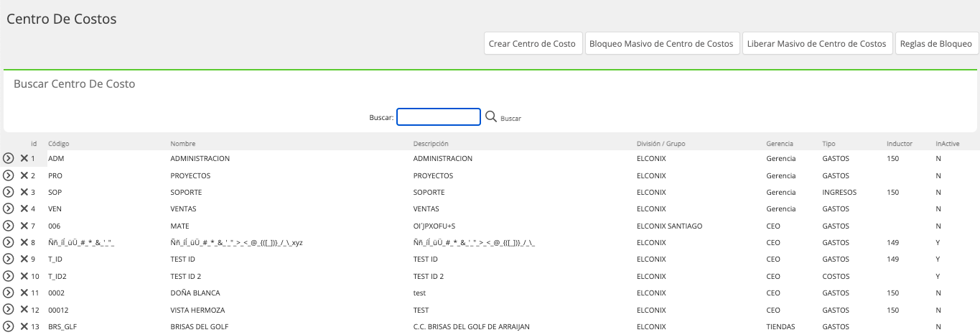Delete the T_ID2 cost center with X

pyautogui.click(x=24, y=276)
